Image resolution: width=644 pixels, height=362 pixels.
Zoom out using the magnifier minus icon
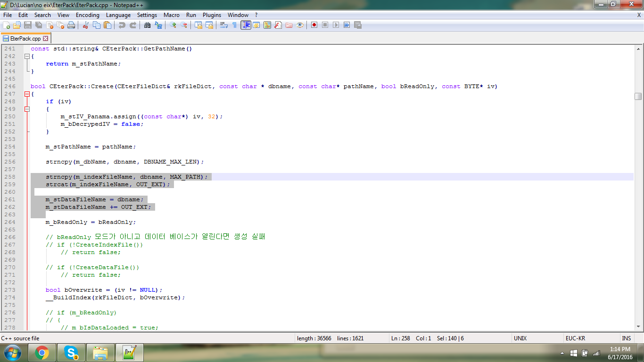coord(184,25)
